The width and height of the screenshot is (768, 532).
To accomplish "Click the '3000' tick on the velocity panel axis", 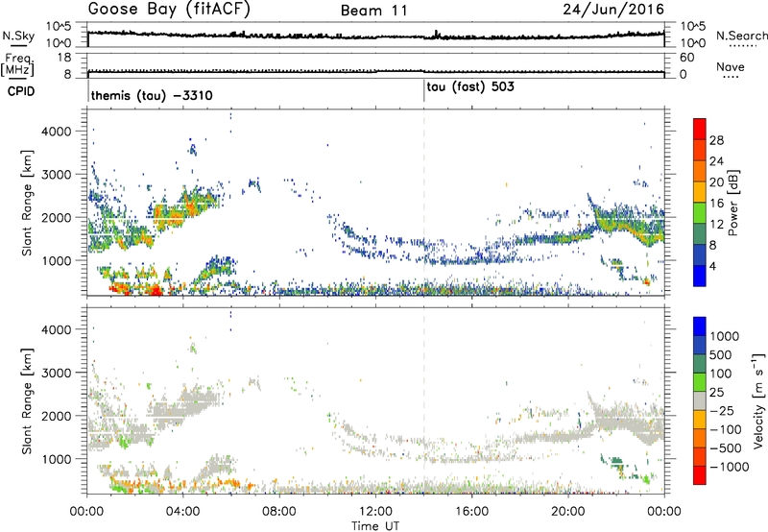I will [x=57, y=373].
